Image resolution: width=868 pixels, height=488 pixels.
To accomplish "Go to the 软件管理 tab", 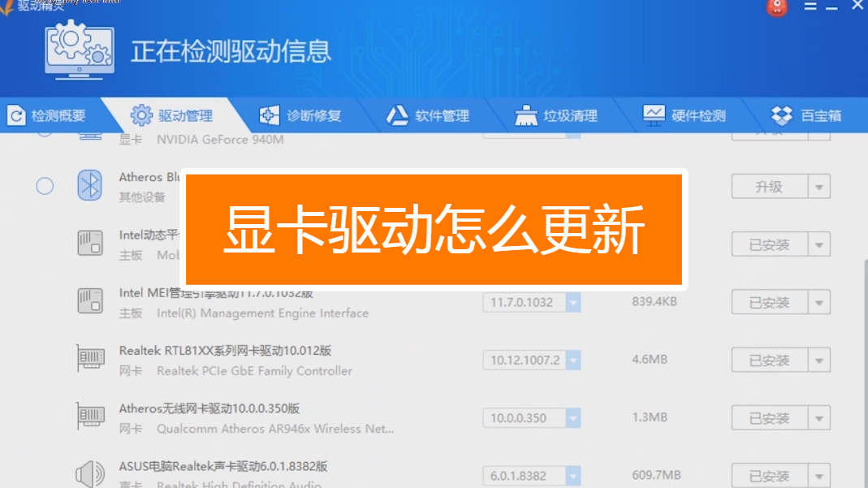I will [x=427, y=115].
